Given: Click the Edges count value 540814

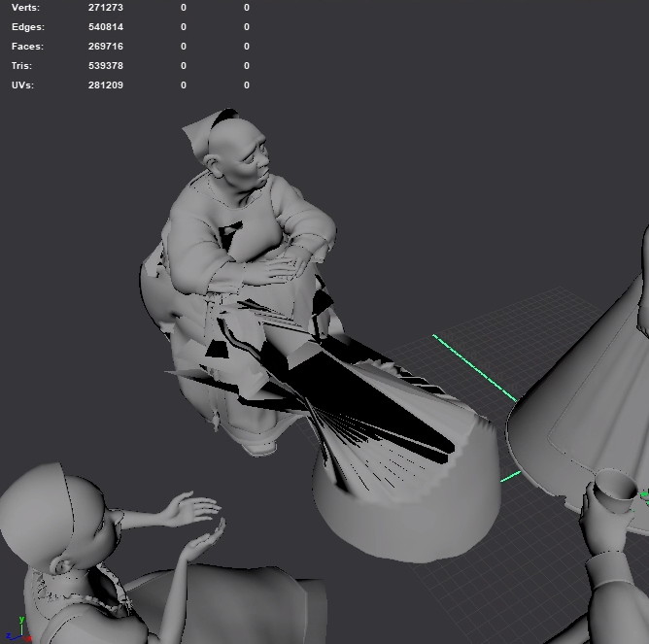Looking at the screenshot, I should point(106,27).
